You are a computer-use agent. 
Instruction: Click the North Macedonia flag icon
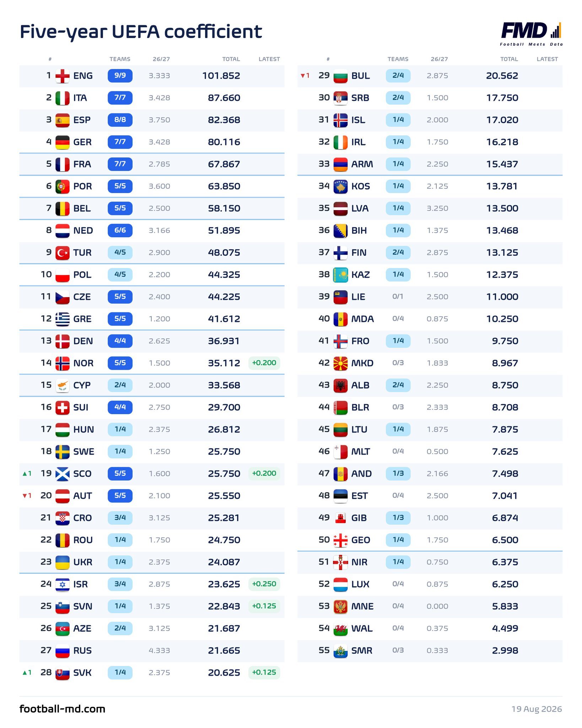[340, 363]
